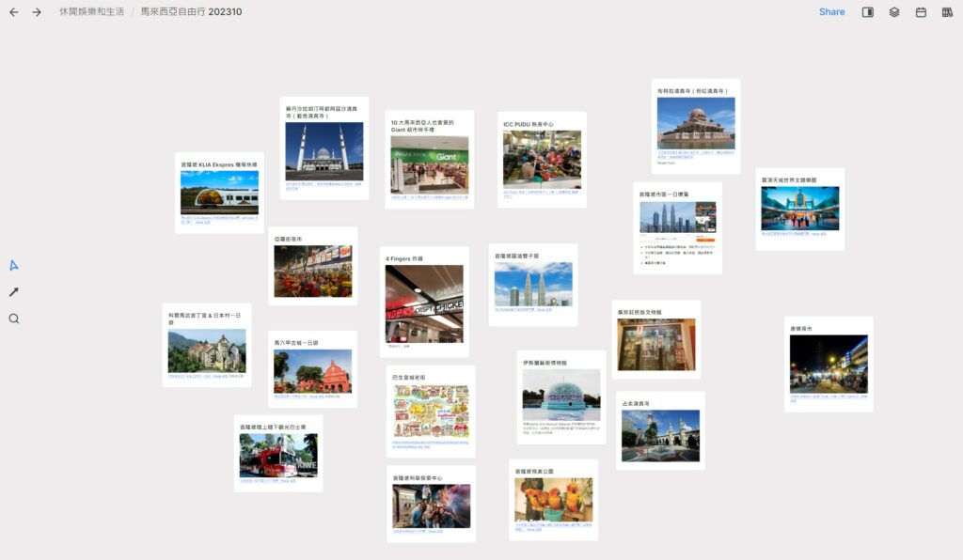
Task: Select the KLIA Ekspres card
Action: click(219, 192)
